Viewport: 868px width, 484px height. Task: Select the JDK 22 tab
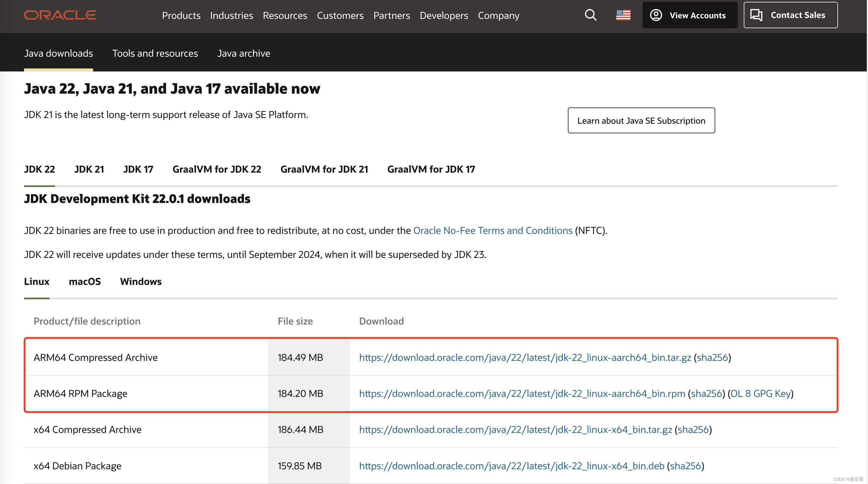pyautogui.click(x=39, y=169)
